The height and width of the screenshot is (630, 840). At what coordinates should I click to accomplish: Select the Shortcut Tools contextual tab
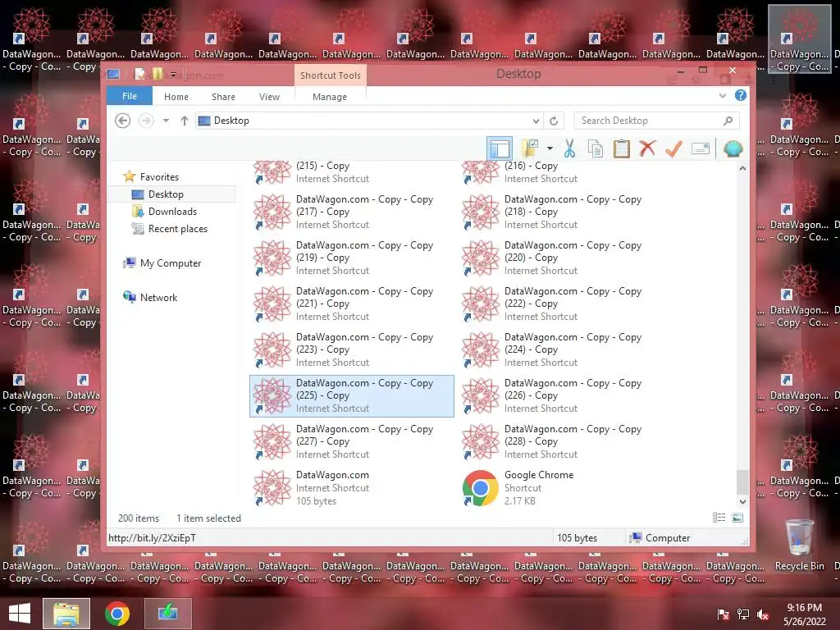coord(330,75)
